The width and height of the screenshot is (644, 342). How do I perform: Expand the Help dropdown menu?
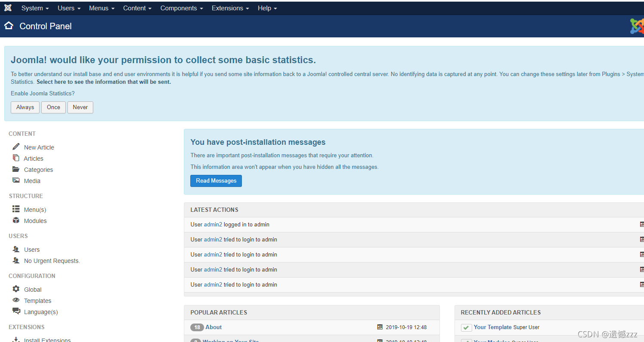tap(267, 8)
